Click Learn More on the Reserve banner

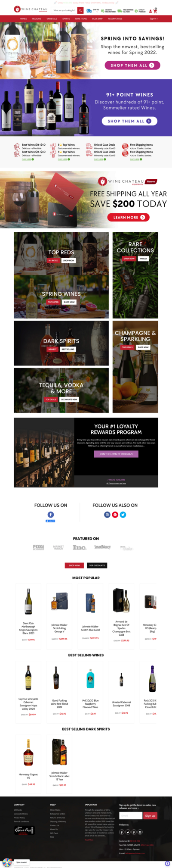click(129, 217)
